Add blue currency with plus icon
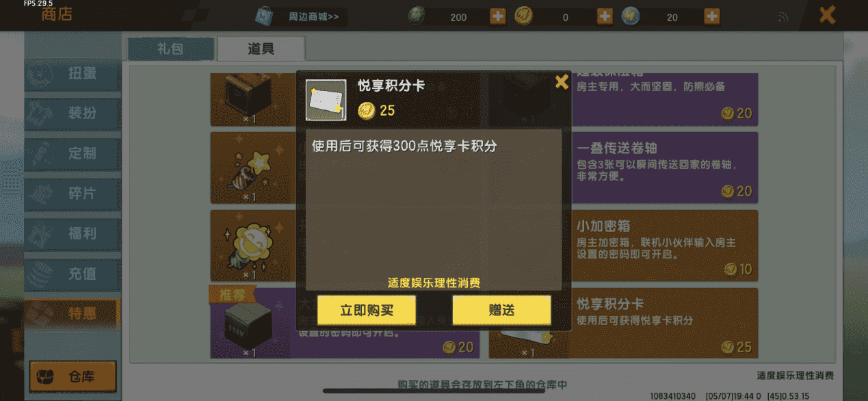 click(712, 16)
